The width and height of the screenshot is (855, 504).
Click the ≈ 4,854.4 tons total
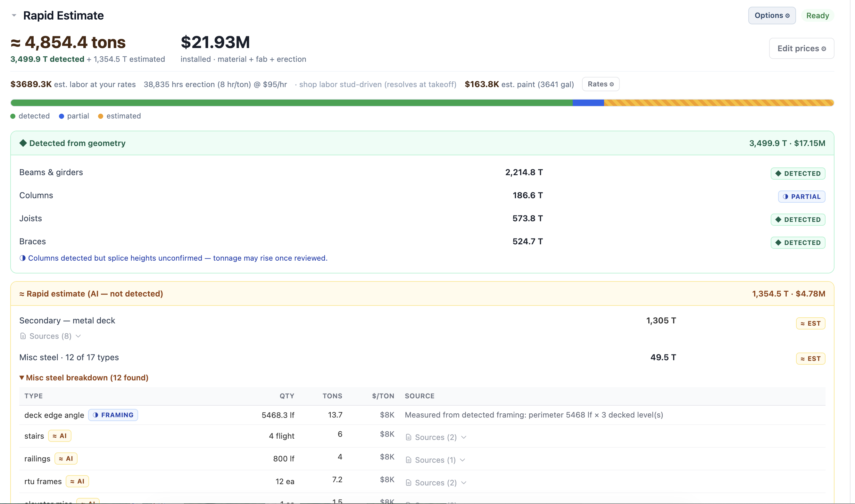[68, 42]
